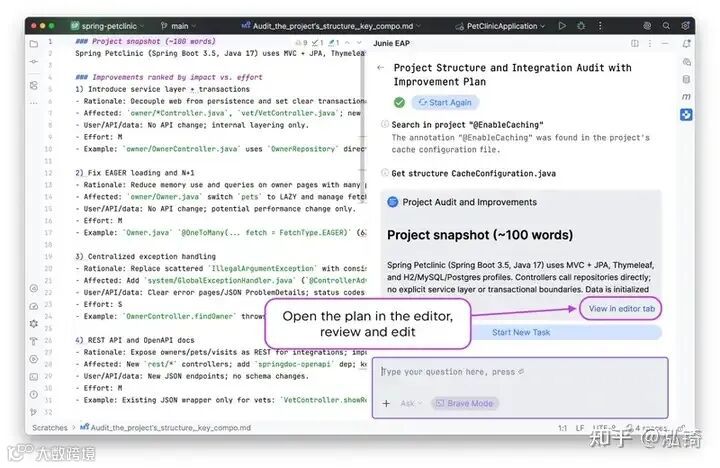Run PetClinicApplication with the play icon
This screenshot has height=468, width=720.
[562, 26]
